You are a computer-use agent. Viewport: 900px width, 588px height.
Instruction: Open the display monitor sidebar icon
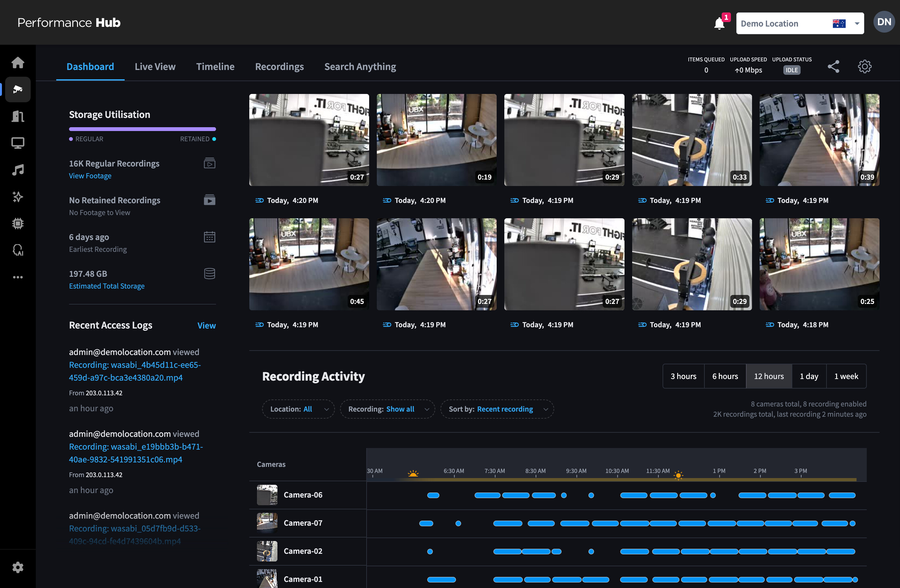18,143
